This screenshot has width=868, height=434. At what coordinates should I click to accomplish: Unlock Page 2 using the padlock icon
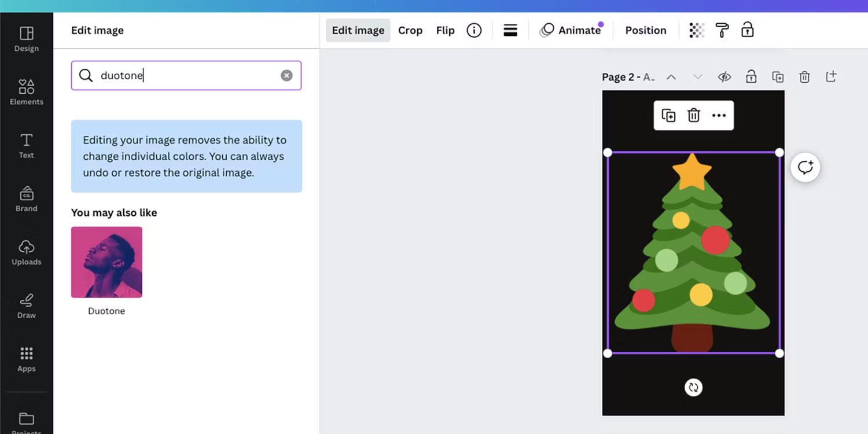point(751,76)
